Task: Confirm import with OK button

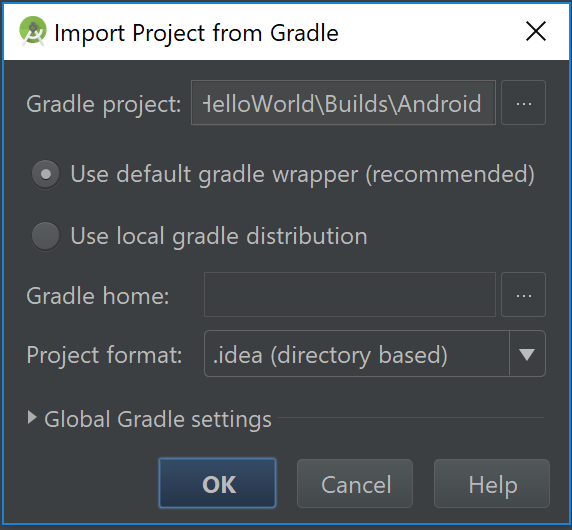Action: tap(217, 483)
